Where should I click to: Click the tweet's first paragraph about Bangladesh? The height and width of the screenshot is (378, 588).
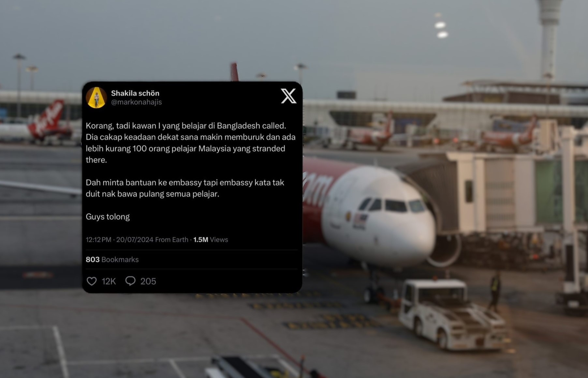[191, 143]
